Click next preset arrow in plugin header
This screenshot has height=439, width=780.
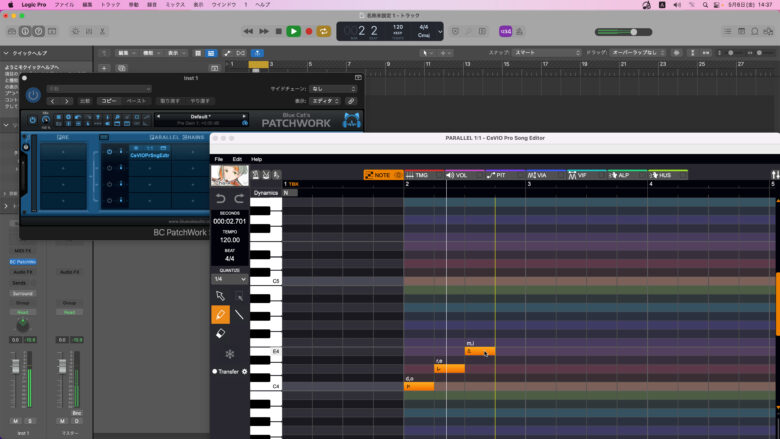(67, 101)
